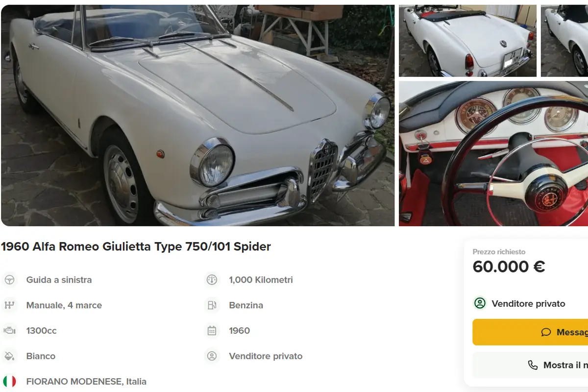Click the calendar icon next to 1960
The width and height of the screenshot is (588, 392).
point(212,331)
